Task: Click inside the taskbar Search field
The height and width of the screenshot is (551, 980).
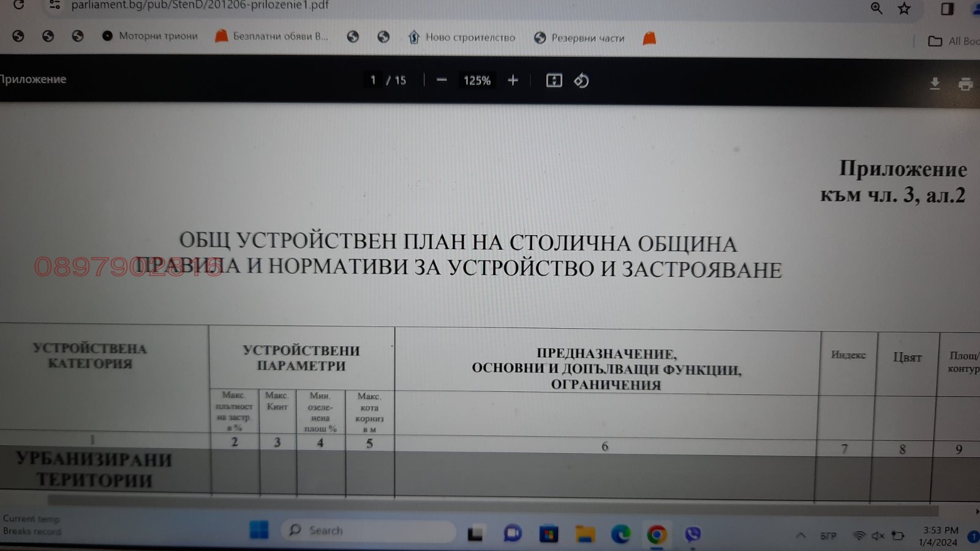Action: pos(367,530)
